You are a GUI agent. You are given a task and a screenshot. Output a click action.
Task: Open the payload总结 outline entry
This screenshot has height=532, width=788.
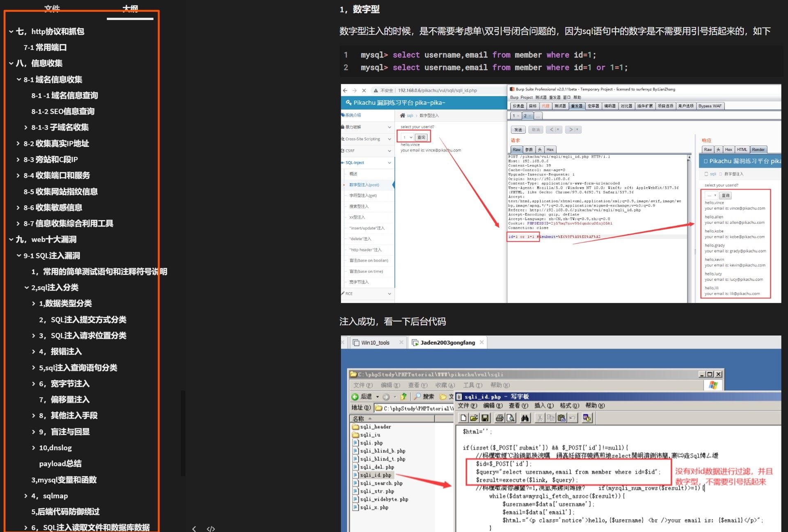(60, 464)
